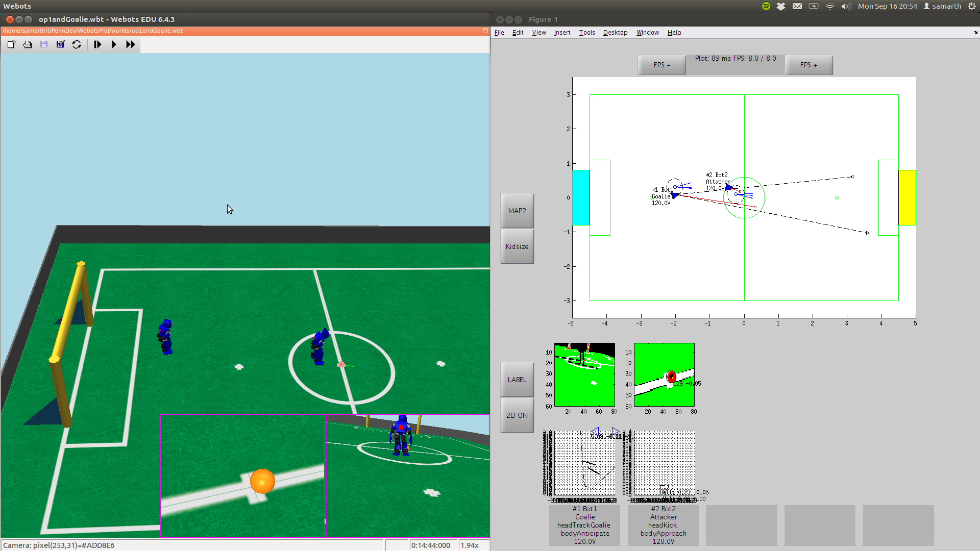Viewport: 980px width, 551px height.
Task: Click Bot1 occupancy map plot
Action: [x=584, y=463]
